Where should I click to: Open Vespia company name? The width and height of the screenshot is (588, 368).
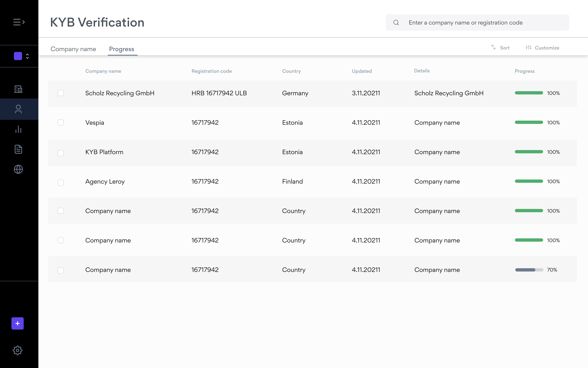tap(95, 122)
